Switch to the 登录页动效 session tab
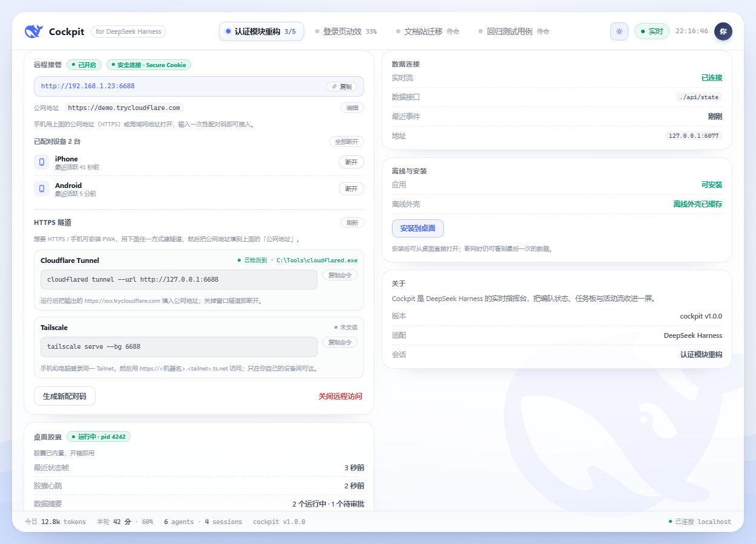The width and height of the screenshot is (756, 544). click(x=346, y=31)
